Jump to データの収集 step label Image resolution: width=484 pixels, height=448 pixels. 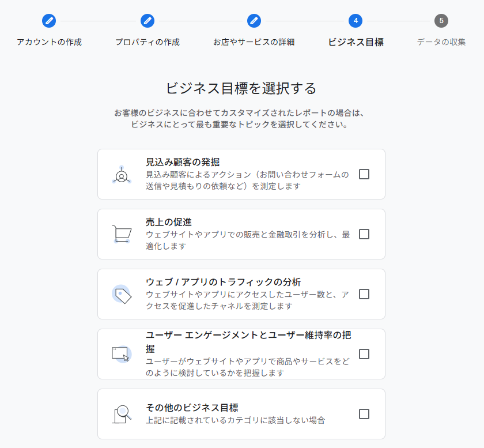pyautogui.click(x=441, y=42)
